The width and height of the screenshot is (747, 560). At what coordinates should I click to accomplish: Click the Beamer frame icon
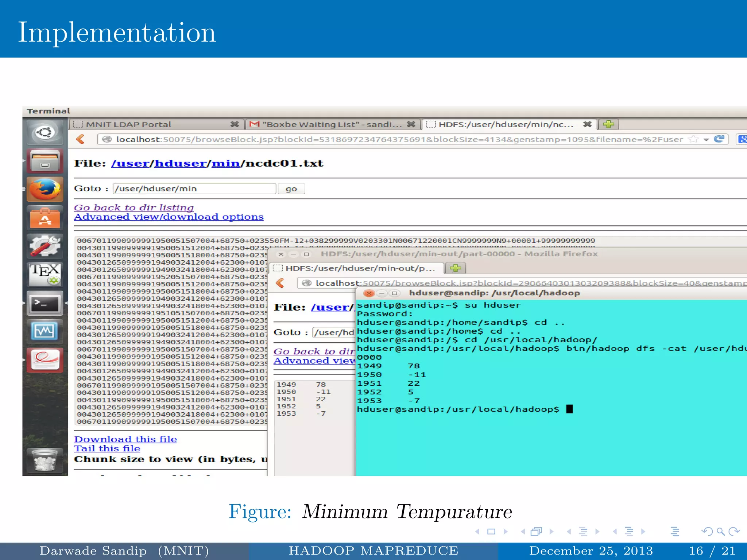(x=491, y=532)
